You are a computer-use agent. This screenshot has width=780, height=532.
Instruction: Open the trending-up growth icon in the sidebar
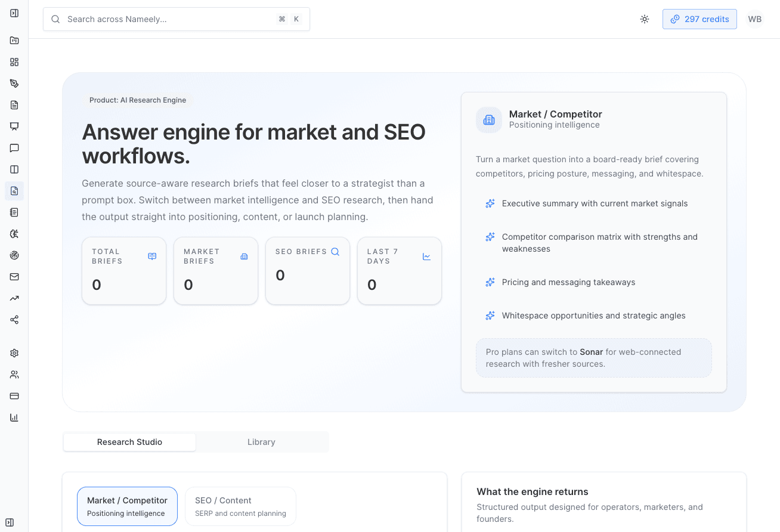click(14, 298)
